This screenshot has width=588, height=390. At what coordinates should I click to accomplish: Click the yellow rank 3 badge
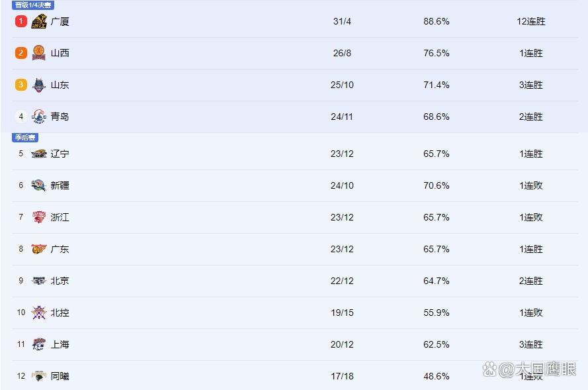21,85
